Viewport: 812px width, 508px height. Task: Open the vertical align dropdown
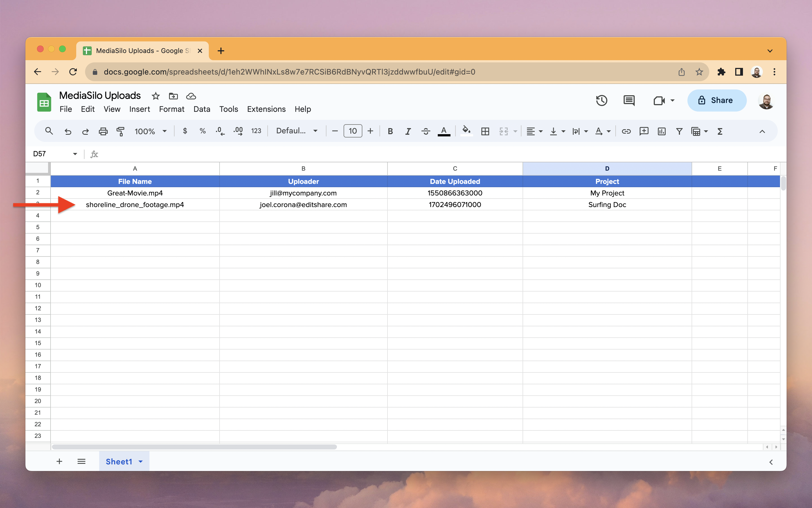pos(557,131)
